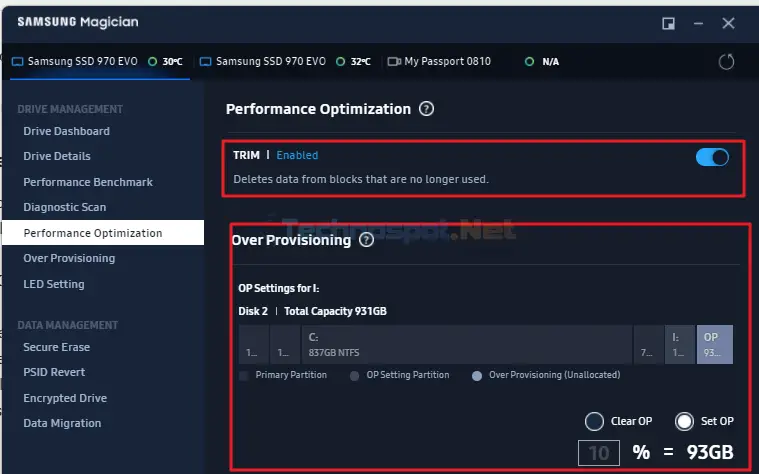Viewport: 759px width, 474px height.
Task: Open Drive Details in sidebar
Action: (57, 156)
